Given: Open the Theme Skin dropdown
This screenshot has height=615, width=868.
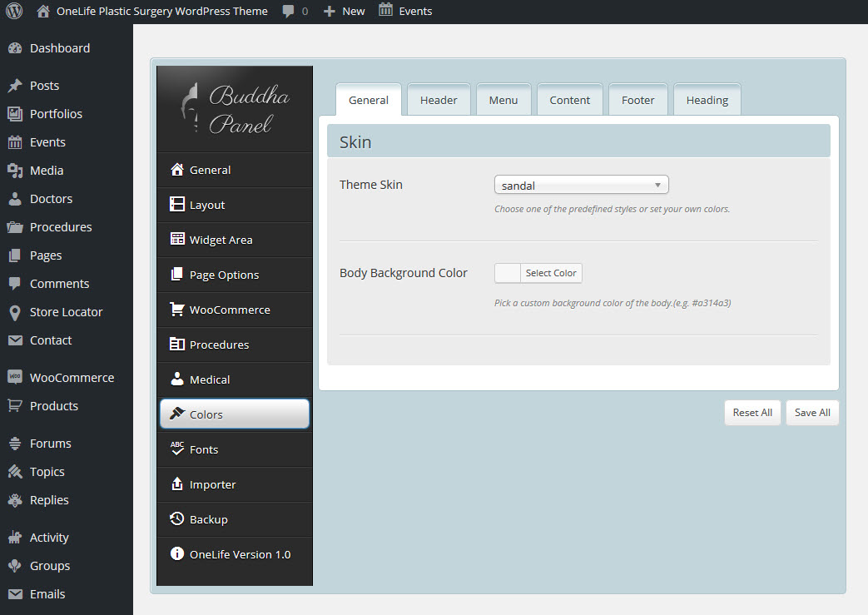Looking at the screenshot, I should [581, 186].
